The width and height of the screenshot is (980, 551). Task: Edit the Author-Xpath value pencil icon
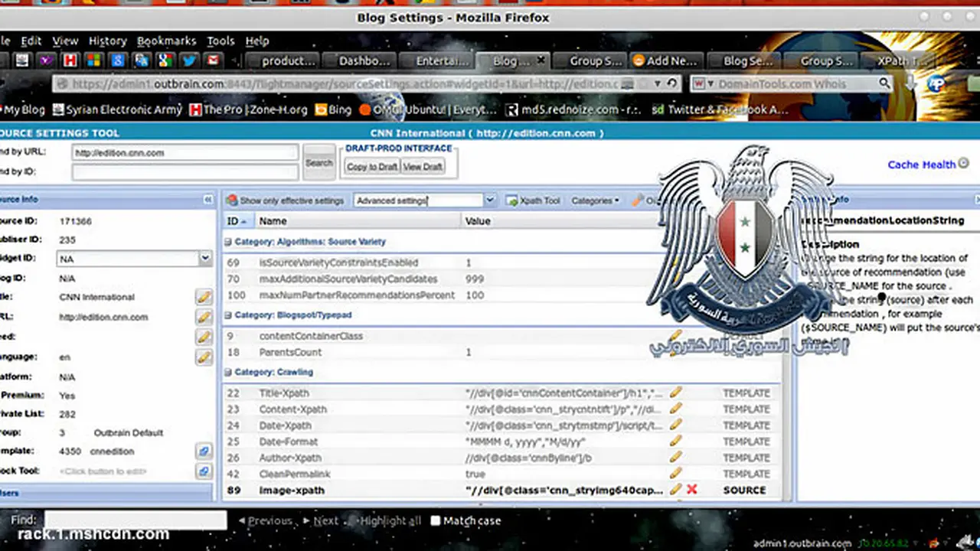[x=675, y=457]
